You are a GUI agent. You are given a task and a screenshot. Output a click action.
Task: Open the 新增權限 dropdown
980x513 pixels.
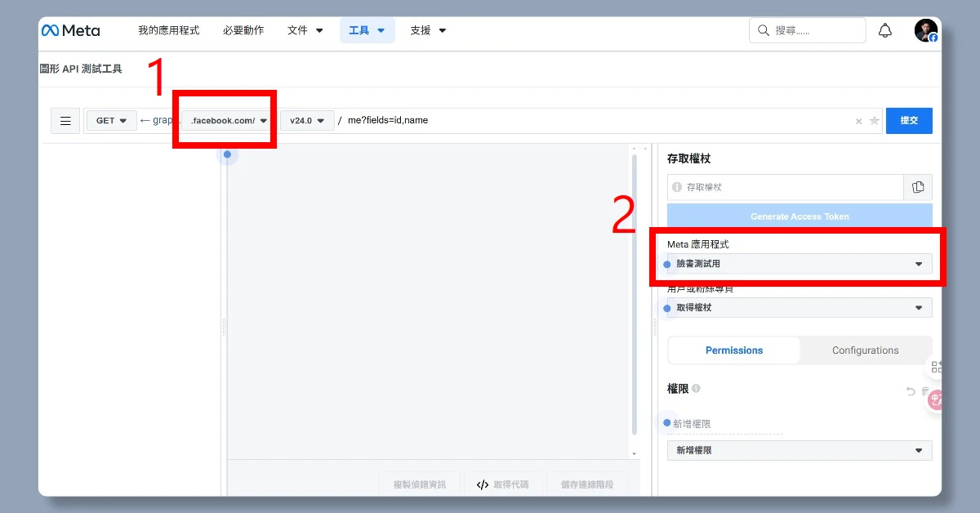(800, 450)
